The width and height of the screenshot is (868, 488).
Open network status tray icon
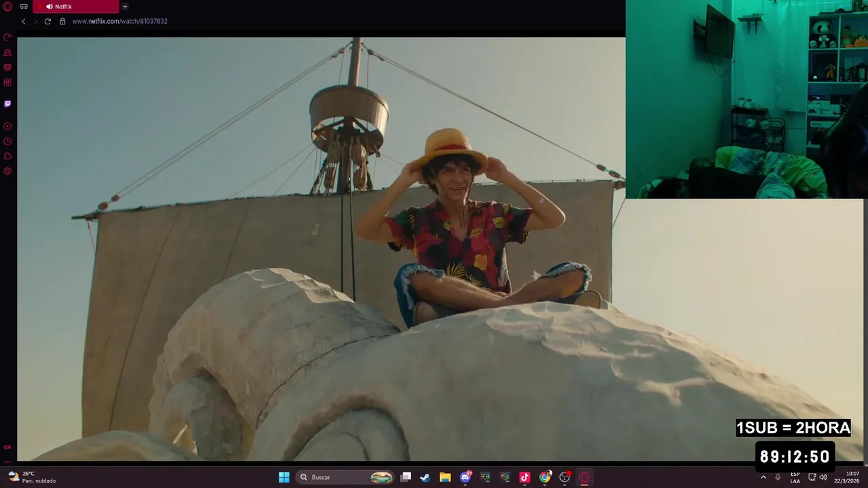(x=812, y=477)
